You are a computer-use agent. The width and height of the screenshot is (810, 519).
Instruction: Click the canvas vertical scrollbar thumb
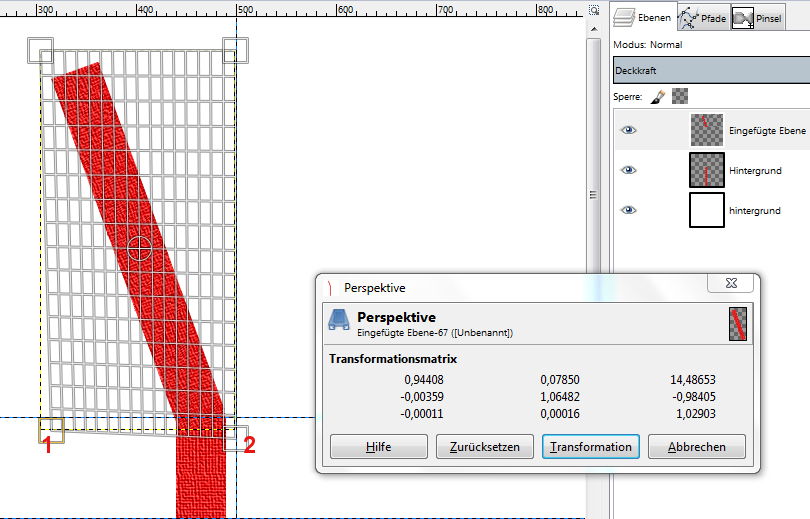pyautogui.click(x=594, y=195)
